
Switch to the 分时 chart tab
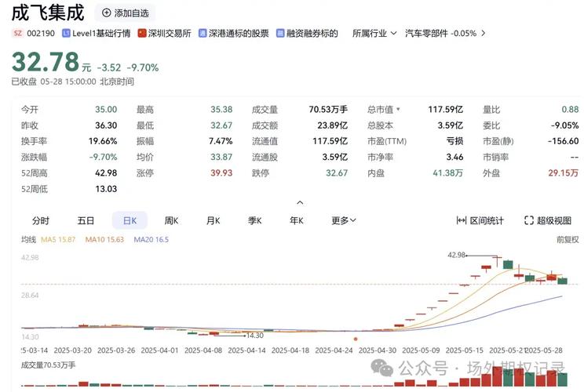41,220
